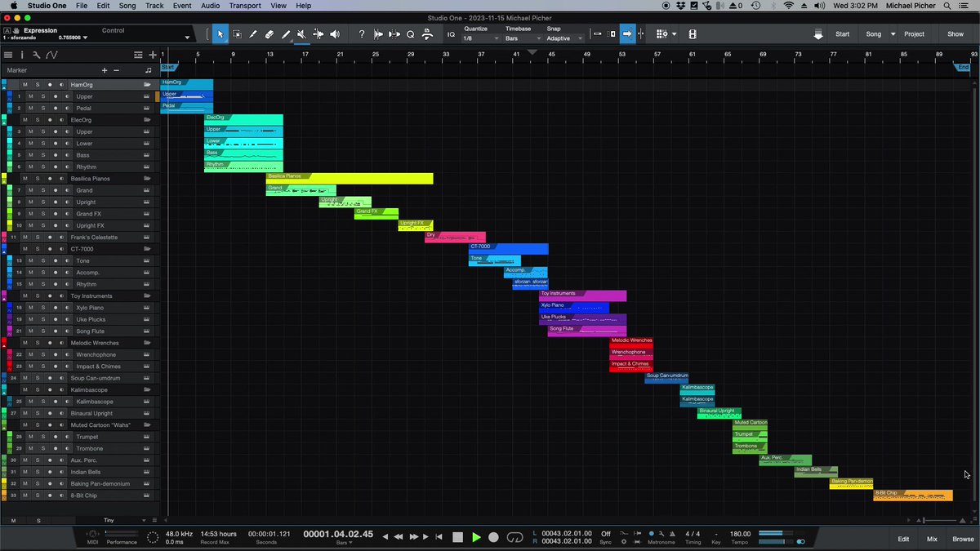Click the IQ button in toolbar
This screenshot has height=551, width=980.
coord(451,34)
